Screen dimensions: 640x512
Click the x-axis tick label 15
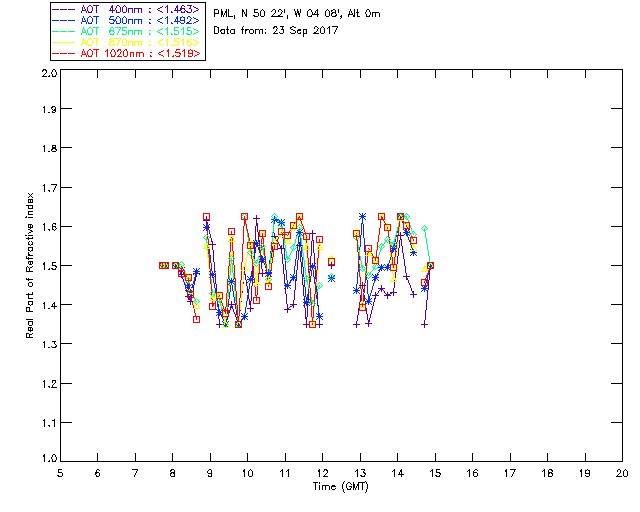coord(435,473)
